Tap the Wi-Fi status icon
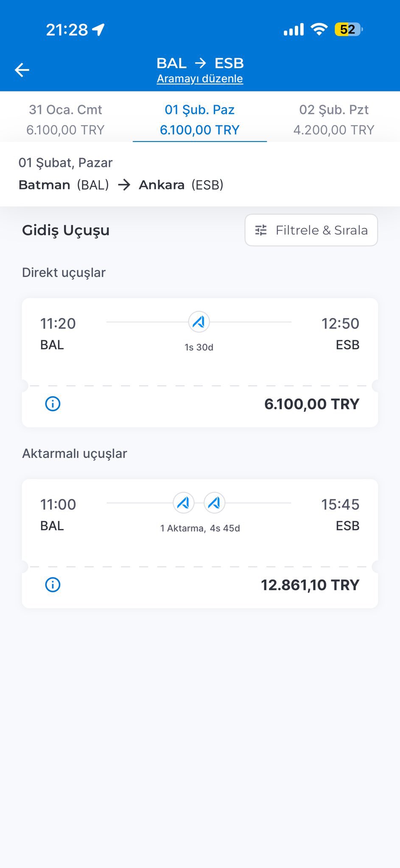 [x=319, y=29]
